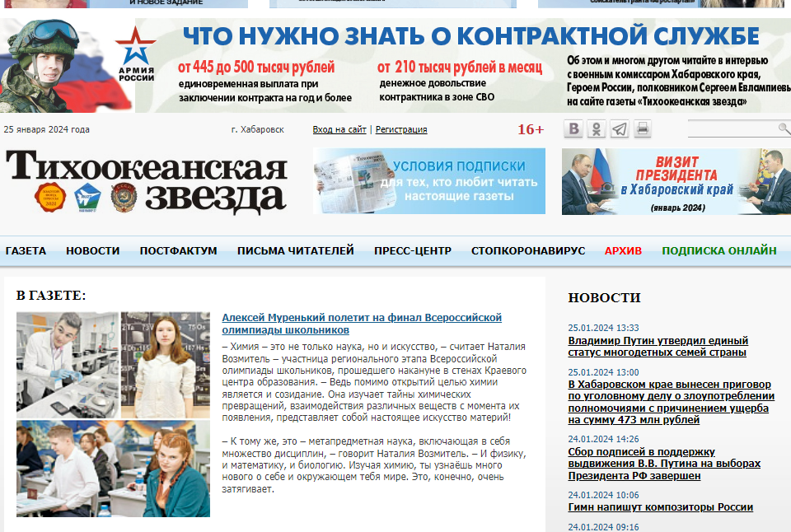Click the timestamp 25.01.2024 13:00
791x532 pixels.
click(x=603, y=372)
